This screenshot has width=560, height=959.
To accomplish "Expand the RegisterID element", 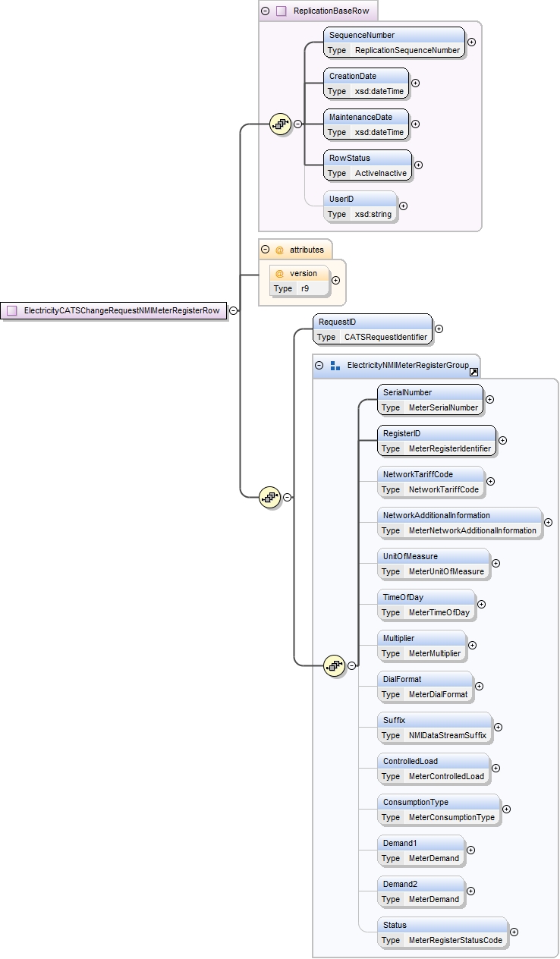I will pos(502,441).
